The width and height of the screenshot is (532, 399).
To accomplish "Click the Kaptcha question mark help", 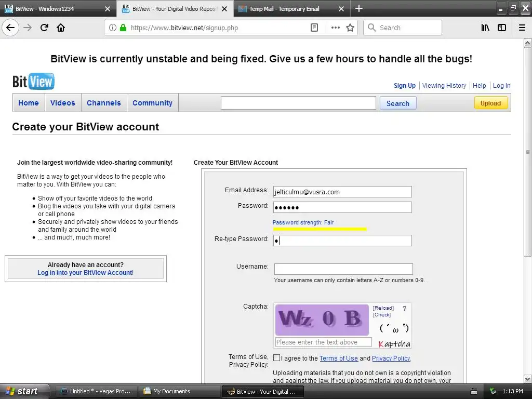I will (x=404, y=308).
